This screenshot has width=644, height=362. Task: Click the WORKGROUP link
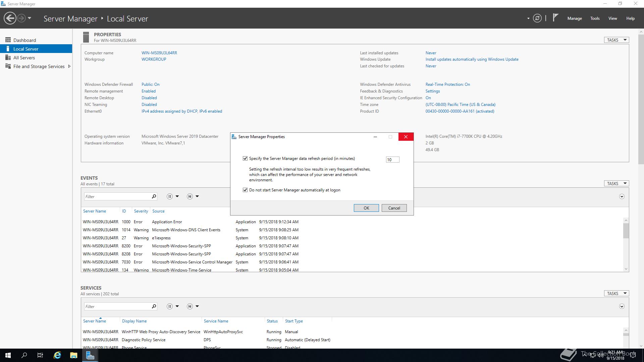[x=154, y=59]
